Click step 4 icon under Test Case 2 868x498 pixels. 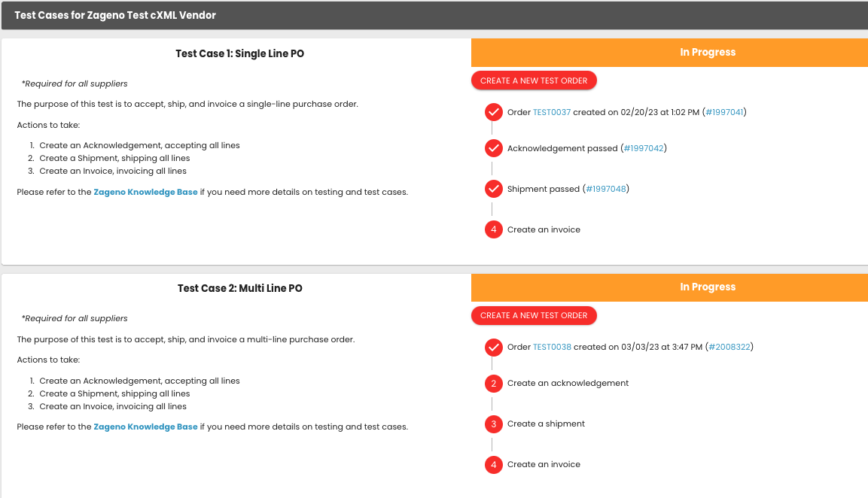pyautogui.click(x=493, y=464)
